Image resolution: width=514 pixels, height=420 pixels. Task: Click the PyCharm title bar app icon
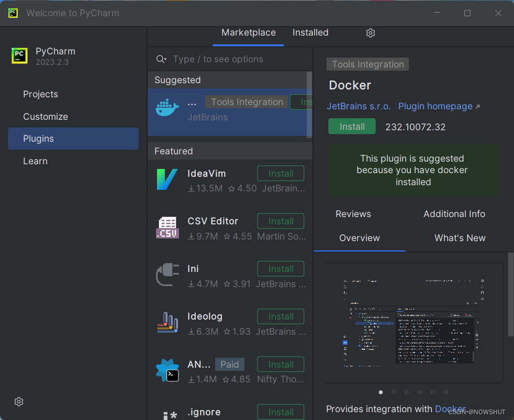click(x=13, y=13)
